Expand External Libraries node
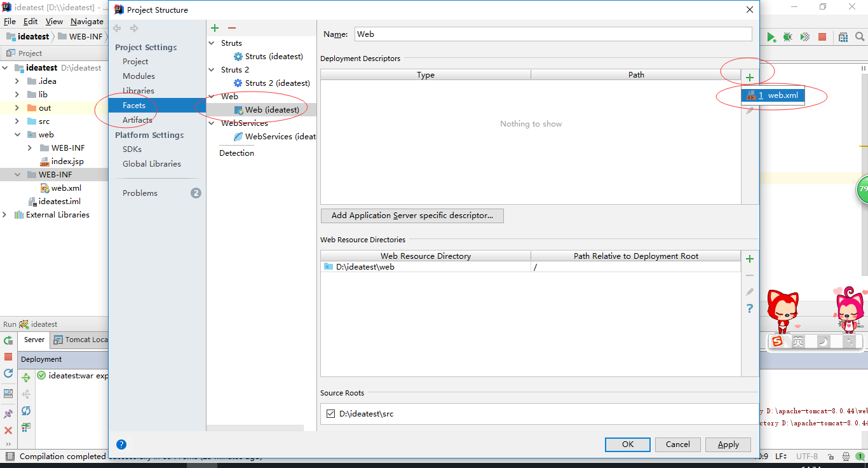 tap(5, 215)
